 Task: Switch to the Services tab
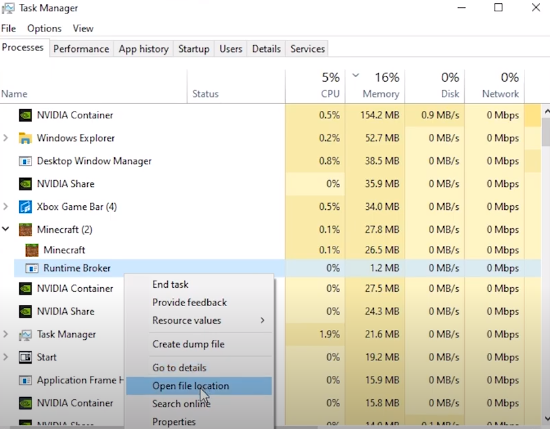tap(307, 49)
